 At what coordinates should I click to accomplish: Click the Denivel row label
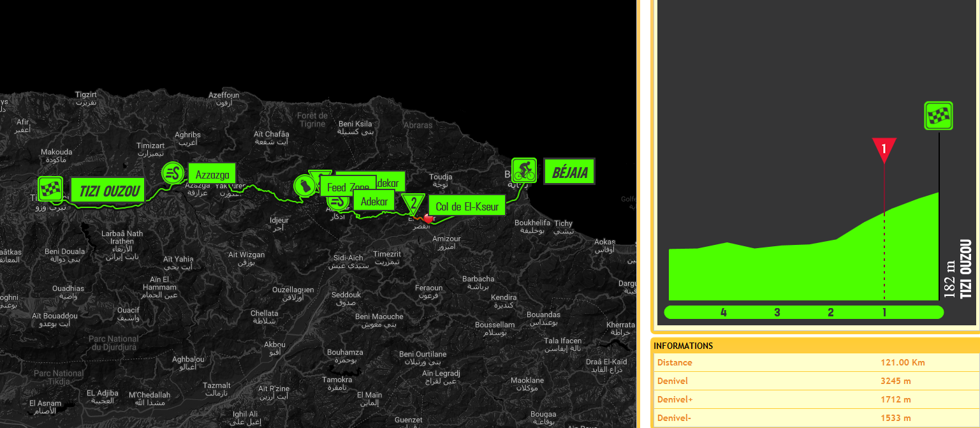tap(672, 381)
